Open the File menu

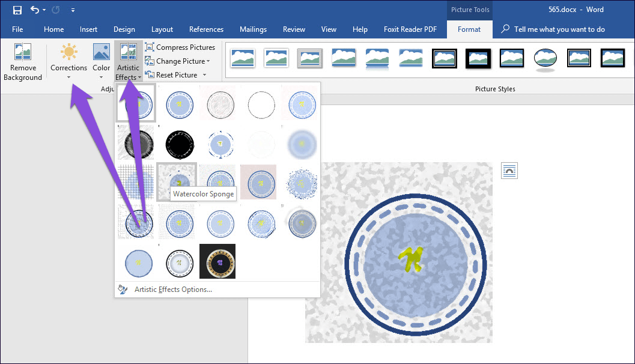point(17,29)
